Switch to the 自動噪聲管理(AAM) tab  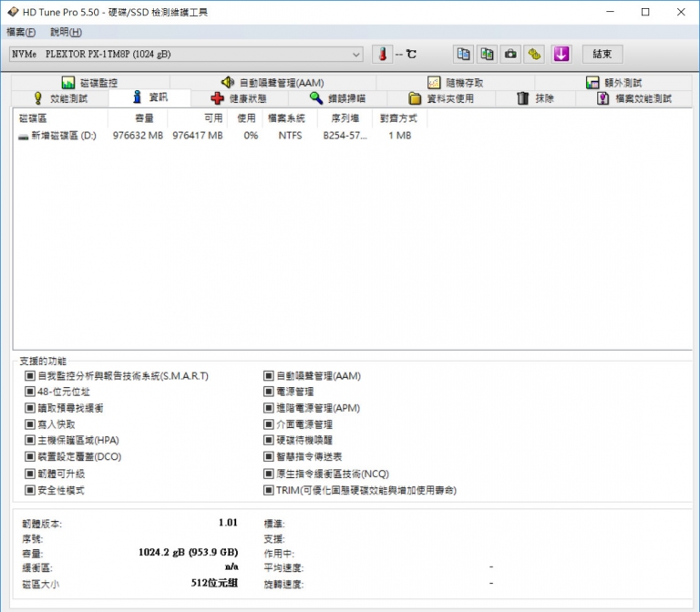[x=273, y=83]
